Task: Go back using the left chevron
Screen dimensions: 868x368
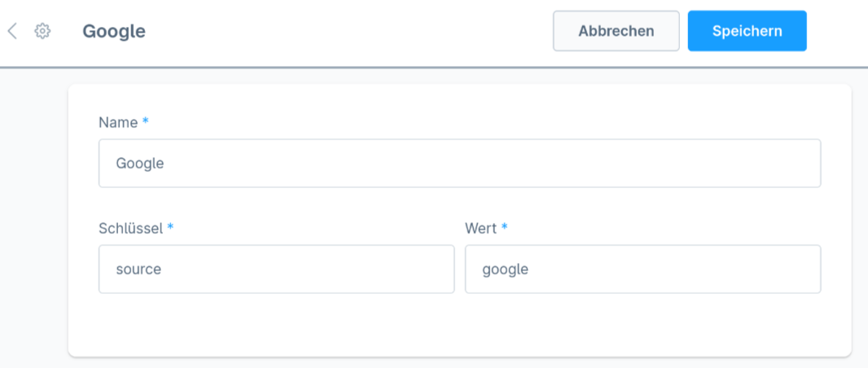Action: point(12,31)
